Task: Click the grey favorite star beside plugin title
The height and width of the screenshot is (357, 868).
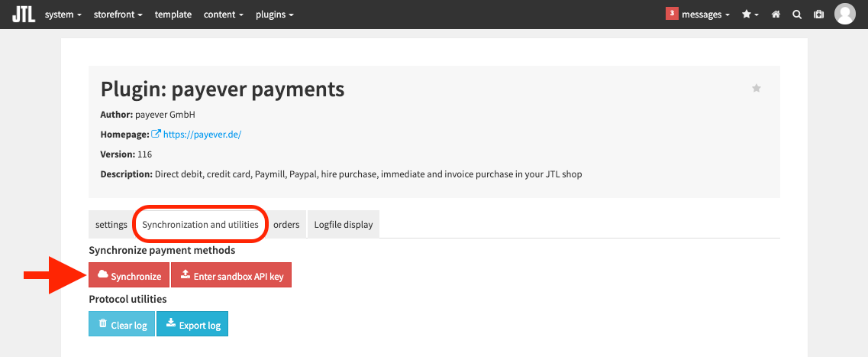Action: tap(757, 88)
